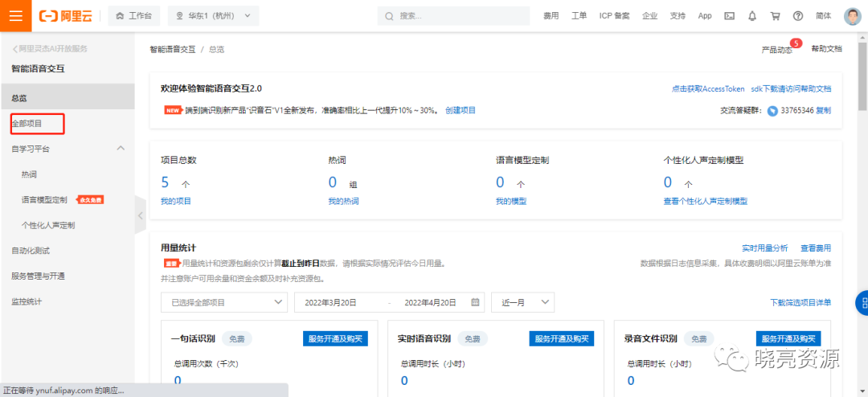Click start date 2022年3月20日 field

pos(330,302)
